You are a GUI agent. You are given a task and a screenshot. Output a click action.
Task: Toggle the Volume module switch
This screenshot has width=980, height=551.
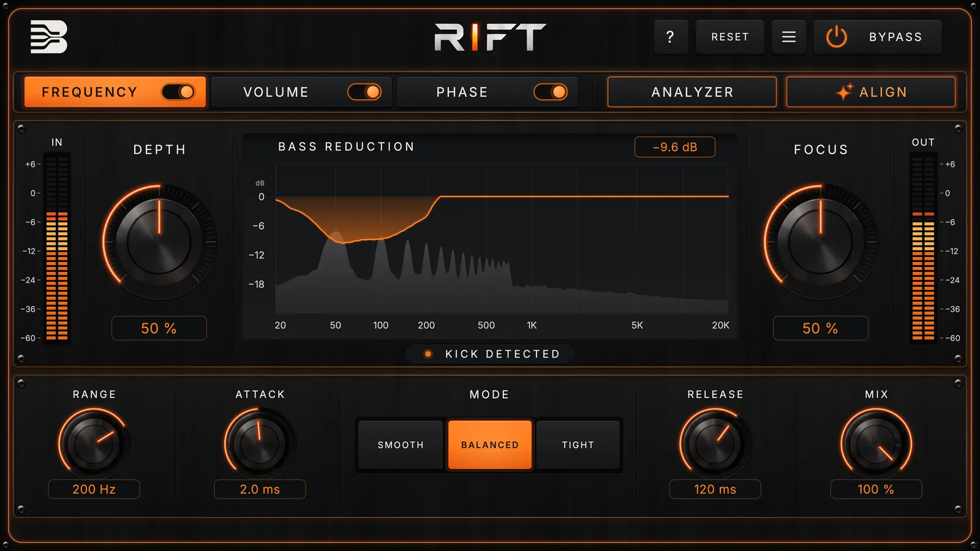(x=364, y=92)
